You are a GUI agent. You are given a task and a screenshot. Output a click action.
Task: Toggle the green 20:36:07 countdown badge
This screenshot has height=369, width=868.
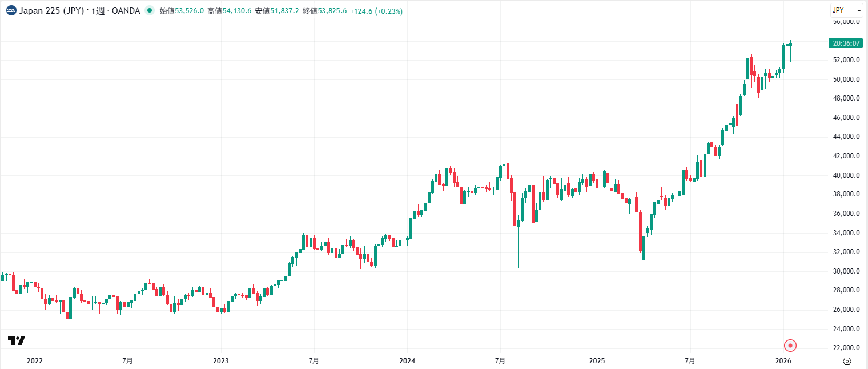[846, 42]
